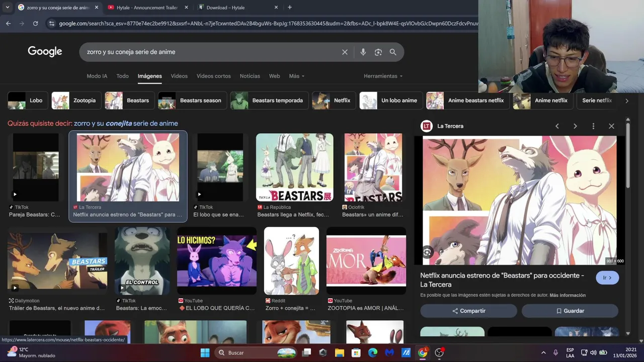Open the Más información link

568,295
